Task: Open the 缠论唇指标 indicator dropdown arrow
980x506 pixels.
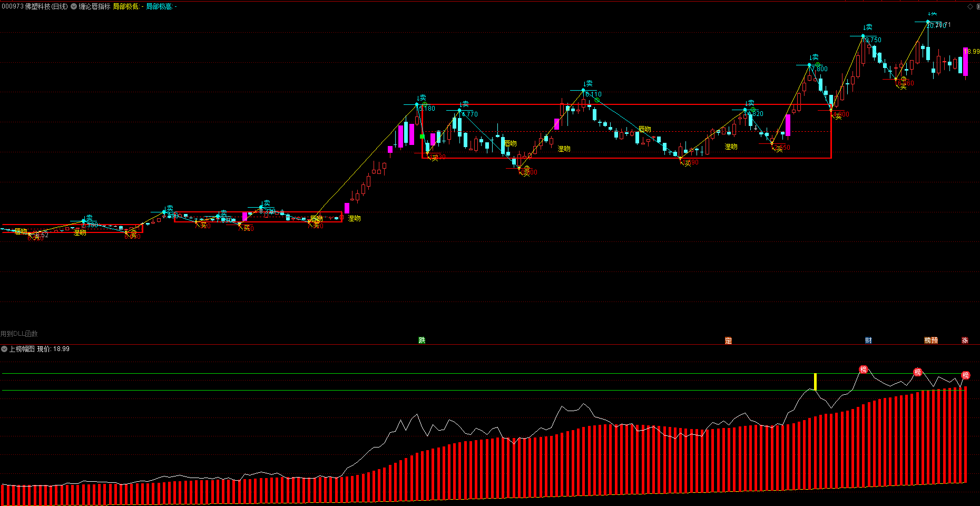Action: [74, 6]
